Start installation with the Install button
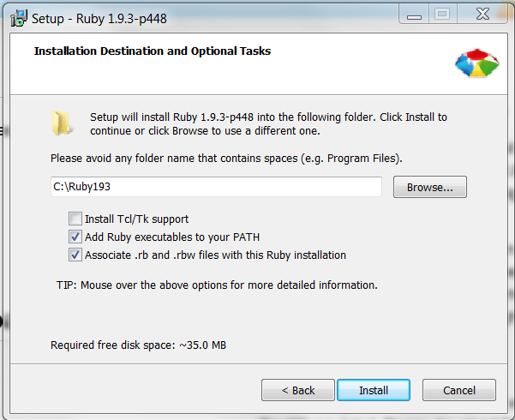The image size is (515, 420). click(374, 390)
